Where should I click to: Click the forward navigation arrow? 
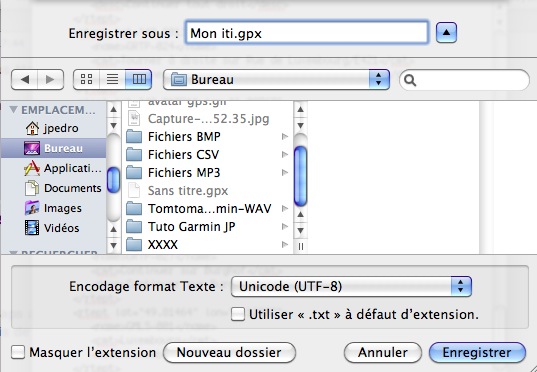click(50, 79)
